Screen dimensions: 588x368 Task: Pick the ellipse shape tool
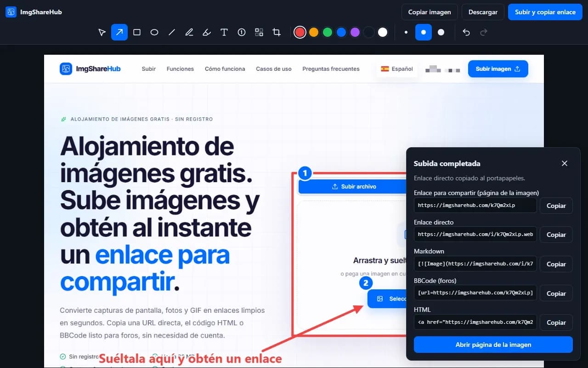[x=154, y=32]
